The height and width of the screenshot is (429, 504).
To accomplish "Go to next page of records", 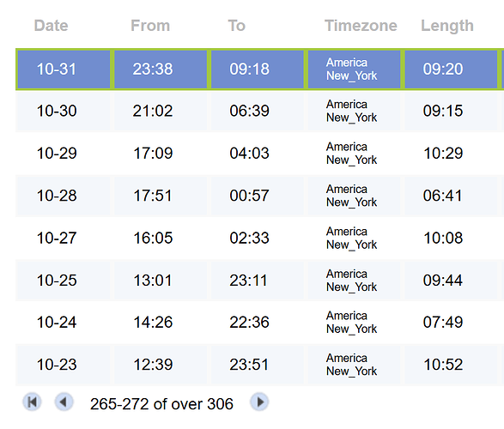I will 259,402.
